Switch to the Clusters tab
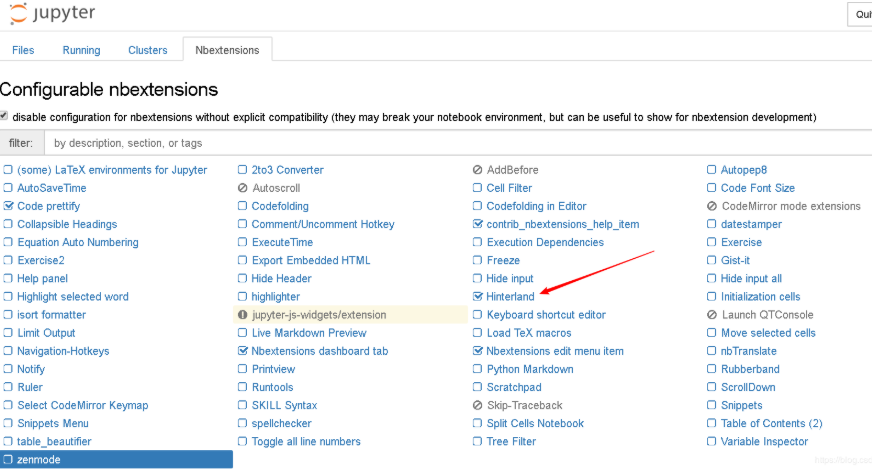This screenshot has width=872, height=472. coord(148,50)
